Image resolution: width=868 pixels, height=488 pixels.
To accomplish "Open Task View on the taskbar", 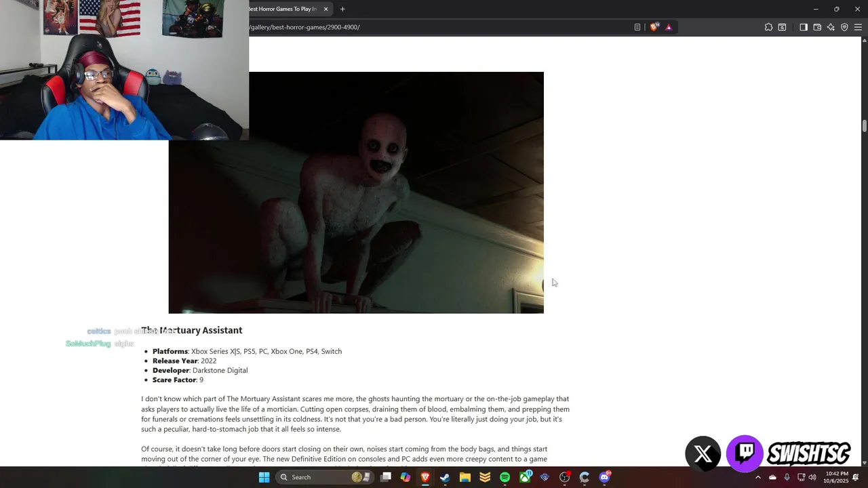I will click(x=386, y=477).
